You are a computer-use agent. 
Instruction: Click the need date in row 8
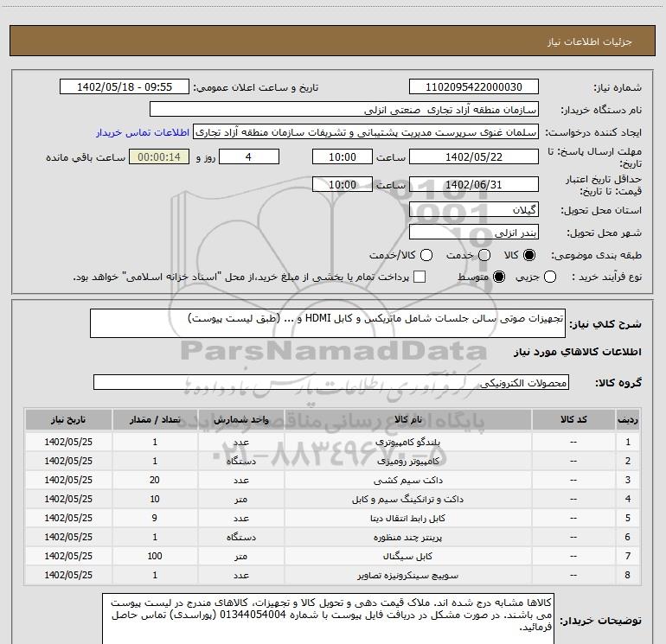pyautogui.click(x=68, y=575)
